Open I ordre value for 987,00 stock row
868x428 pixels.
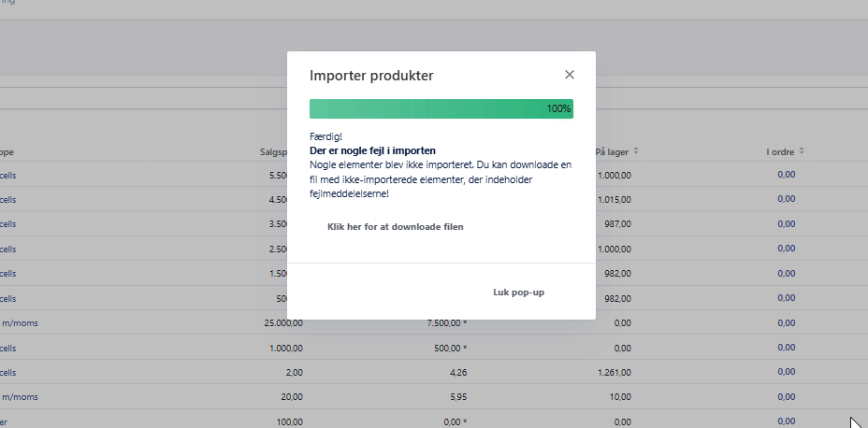tap(786, 223)
